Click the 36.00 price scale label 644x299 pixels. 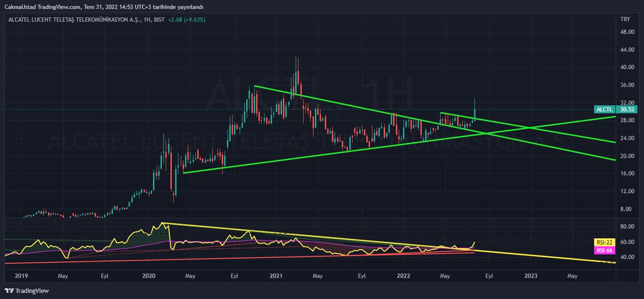click(627, 85)
